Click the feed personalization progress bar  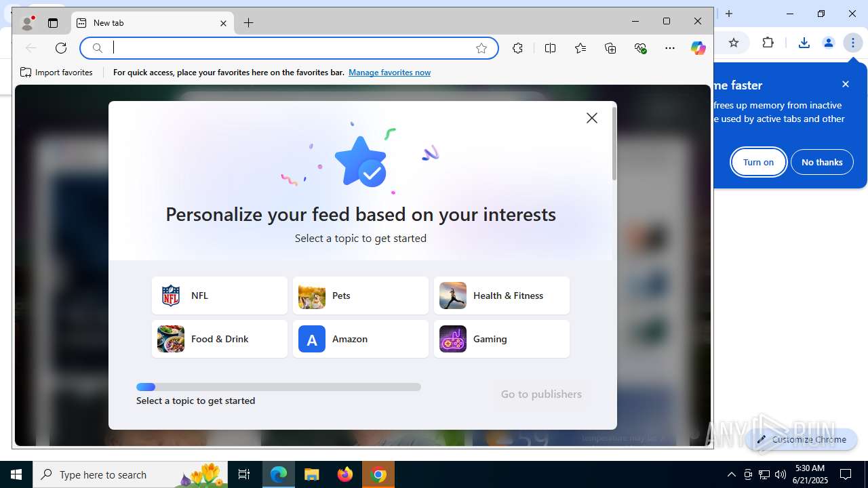pyautogui.click(x=279, y=387)
